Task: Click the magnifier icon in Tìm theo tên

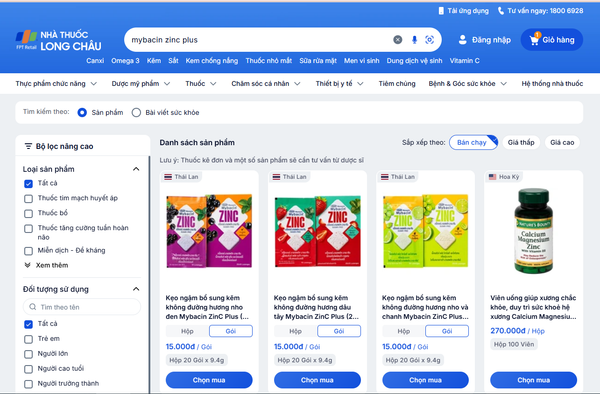Action: coord(33,307)
